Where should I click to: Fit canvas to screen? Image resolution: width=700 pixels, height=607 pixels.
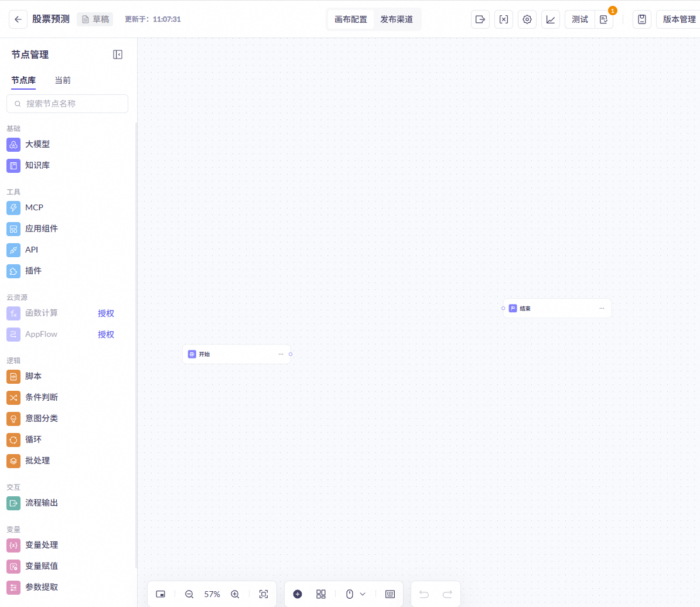(264, 594)
